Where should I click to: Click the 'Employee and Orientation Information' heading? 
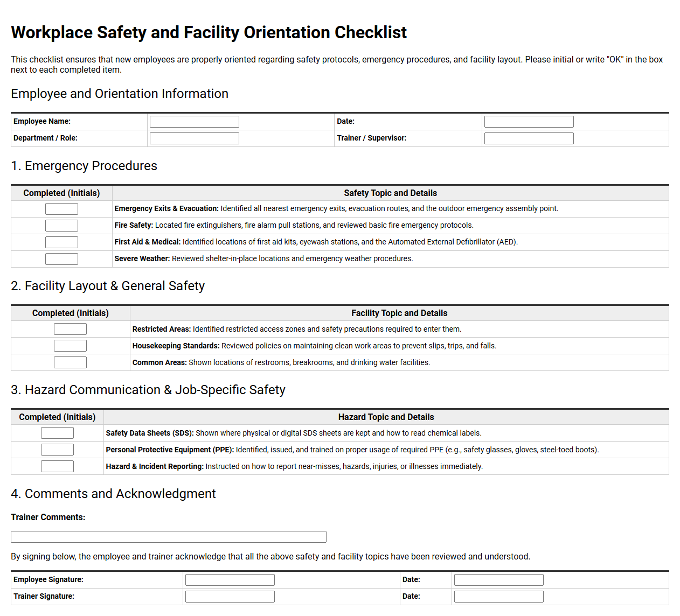(x=120, y=94)
